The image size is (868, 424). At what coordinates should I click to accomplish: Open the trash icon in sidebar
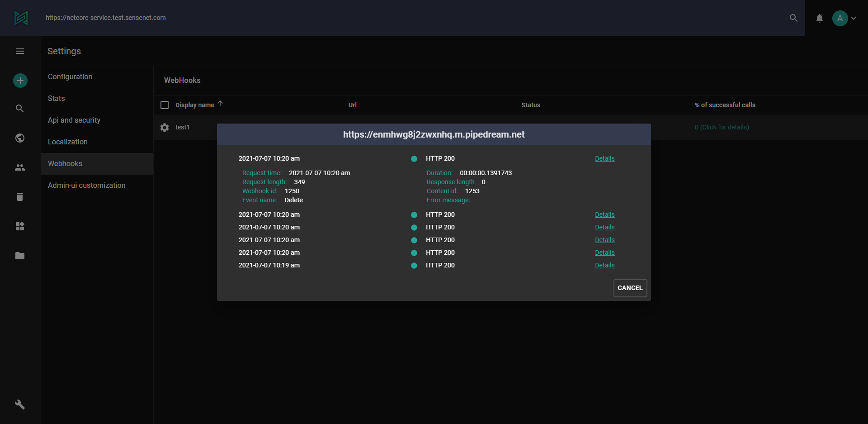[20, 197]
